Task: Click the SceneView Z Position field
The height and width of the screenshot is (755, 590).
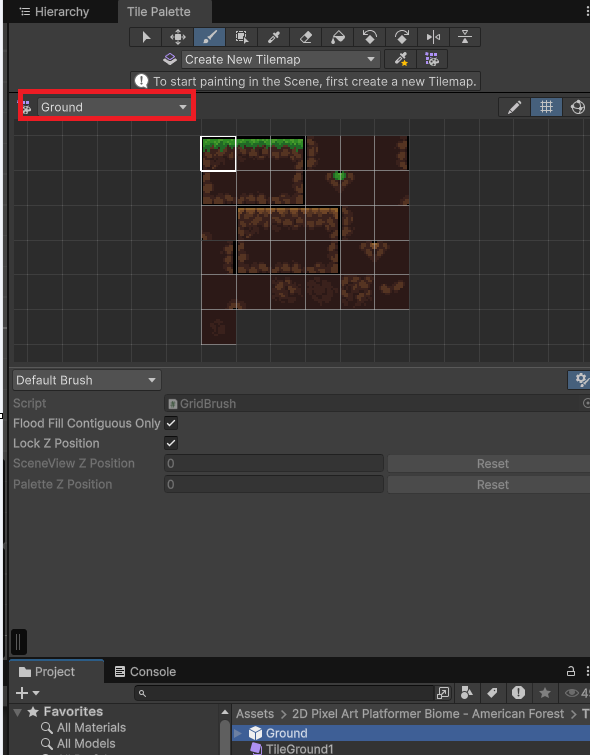Action: (x=274, y=464)
